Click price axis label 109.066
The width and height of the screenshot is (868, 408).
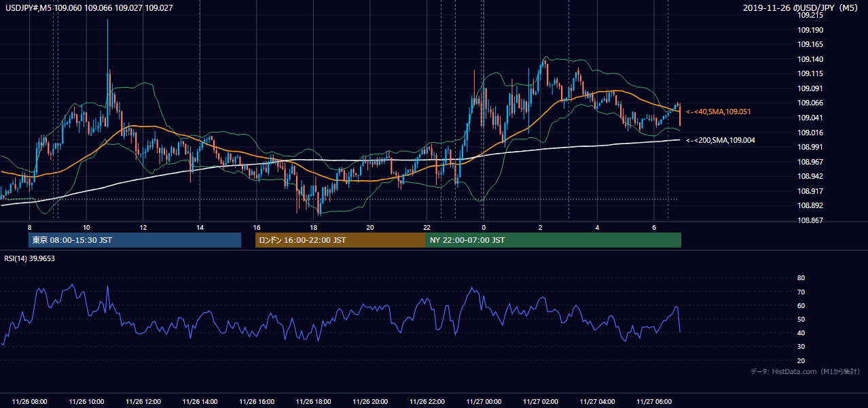click(x=810, y=103)
